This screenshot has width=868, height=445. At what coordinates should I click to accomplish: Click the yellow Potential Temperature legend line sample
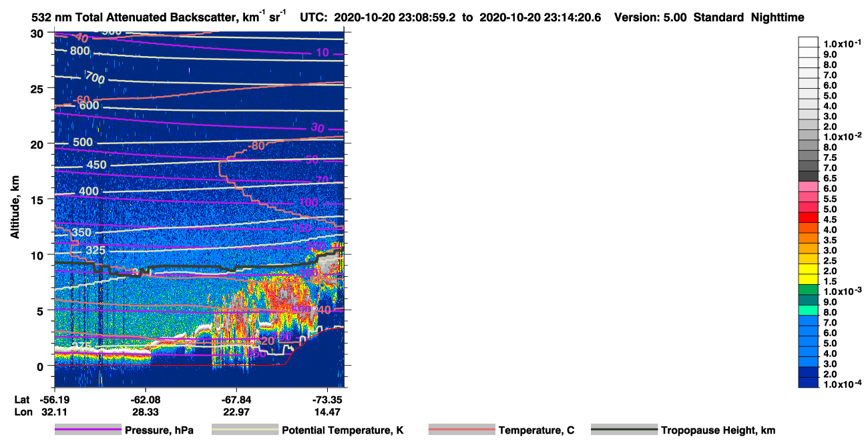(244, 430)
